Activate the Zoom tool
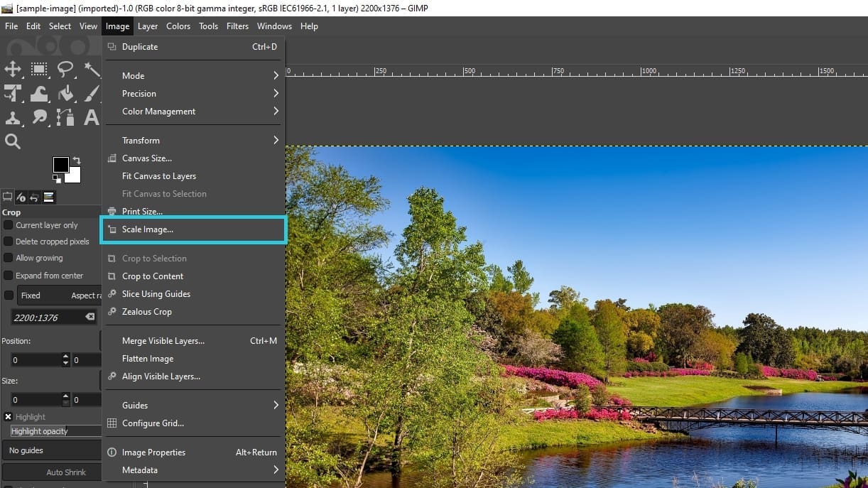The height and width of the screenshot is (488, 868). (x=13, y=141)
